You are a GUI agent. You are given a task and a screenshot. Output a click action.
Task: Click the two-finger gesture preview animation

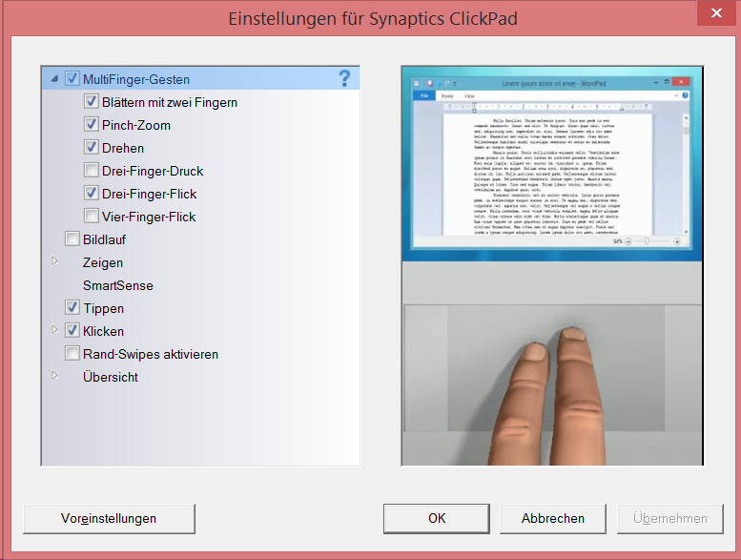pos(552,266)
